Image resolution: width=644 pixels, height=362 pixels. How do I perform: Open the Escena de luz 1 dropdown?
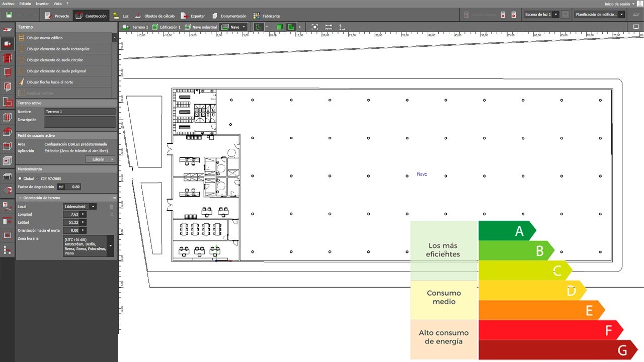(x=541, y=15)
